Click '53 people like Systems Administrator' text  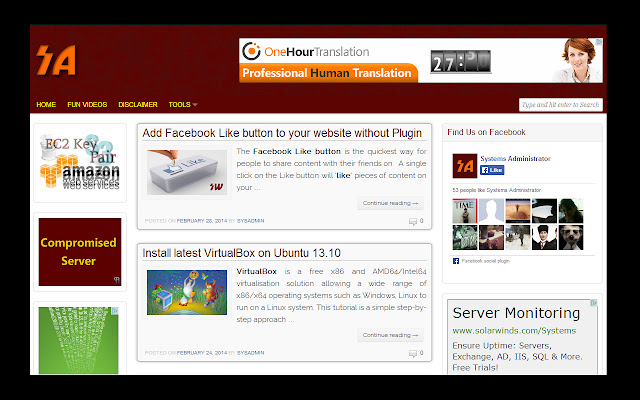pos(497,190)
